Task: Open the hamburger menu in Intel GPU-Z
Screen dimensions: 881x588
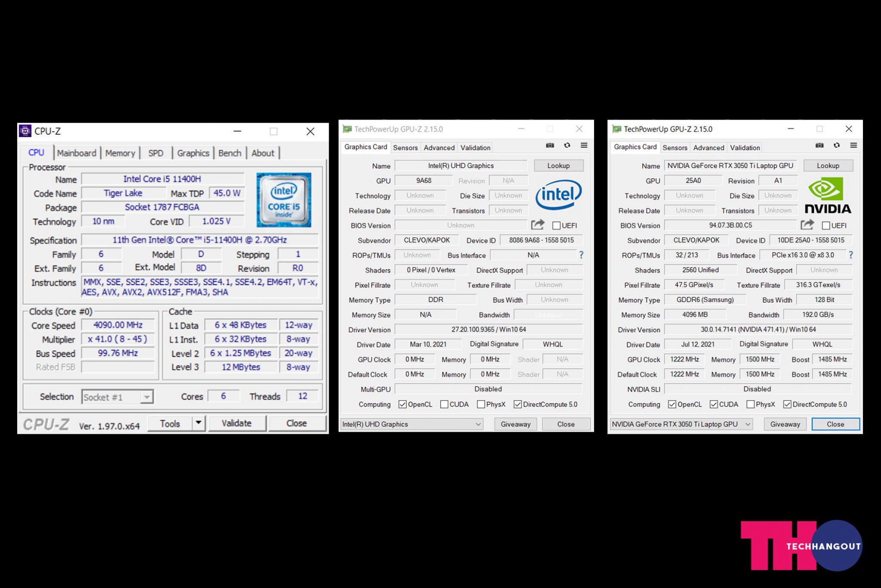Action: point(584,145)
